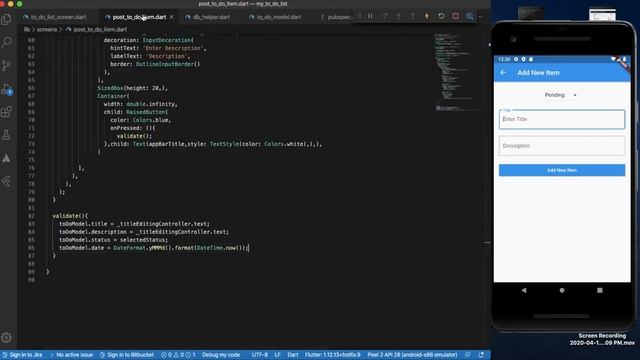This screenshot has width=640, height=360.
Task: Open the Explorer view in the activity bar
Action: click(7, 19)
